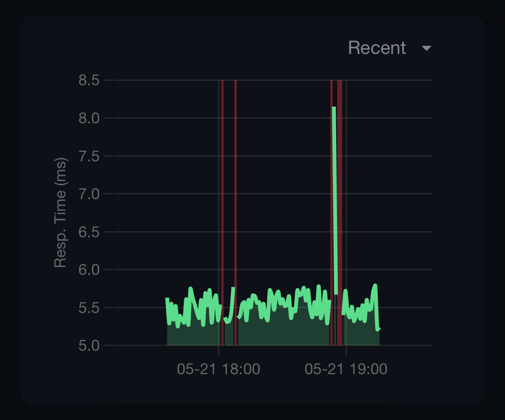This screenshot has height=420, width=505.
Task: Click the 8.5 y-axis tick label
Action: click(89, 80)
